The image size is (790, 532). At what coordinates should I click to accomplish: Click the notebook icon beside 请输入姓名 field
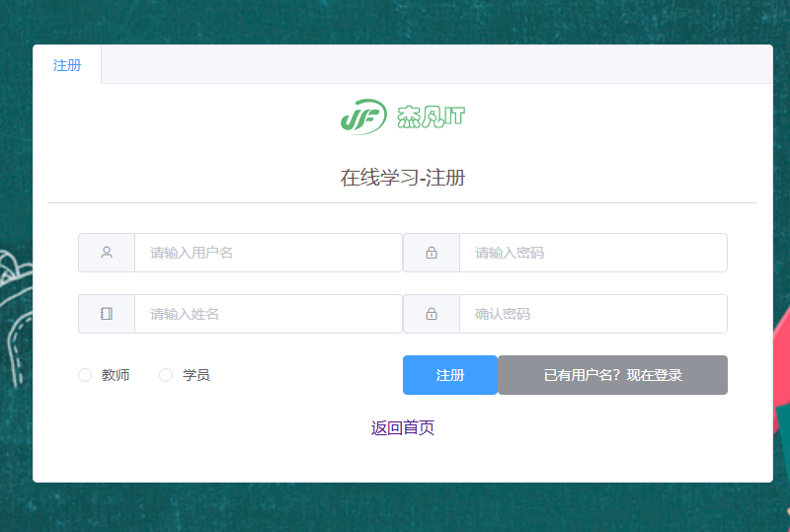coord(107,314)
